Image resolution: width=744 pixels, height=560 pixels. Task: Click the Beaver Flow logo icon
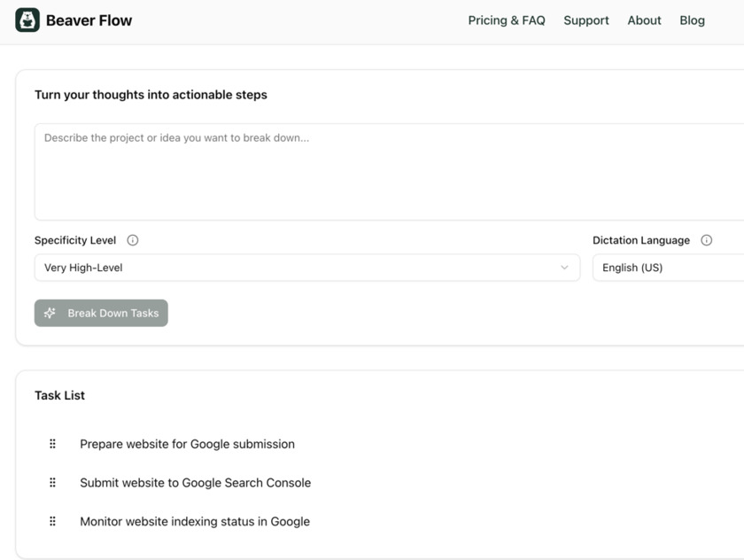click(x=27, y=20)
